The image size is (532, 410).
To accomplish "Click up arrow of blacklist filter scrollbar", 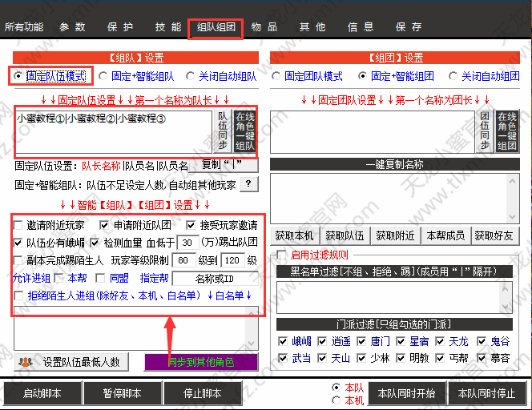I will 506,289.
